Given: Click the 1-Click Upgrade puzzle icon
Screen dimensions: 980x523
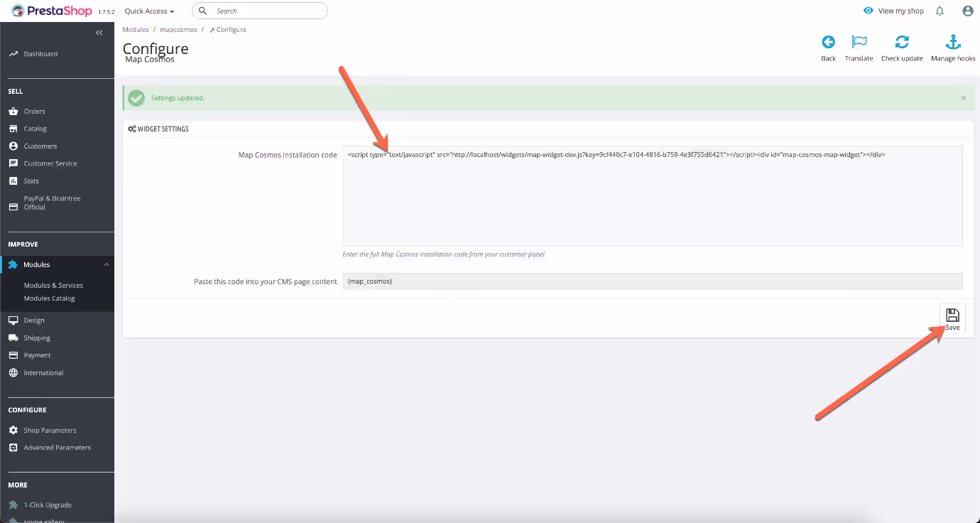Looking at the screenshot, I should [x=13, y=505].
